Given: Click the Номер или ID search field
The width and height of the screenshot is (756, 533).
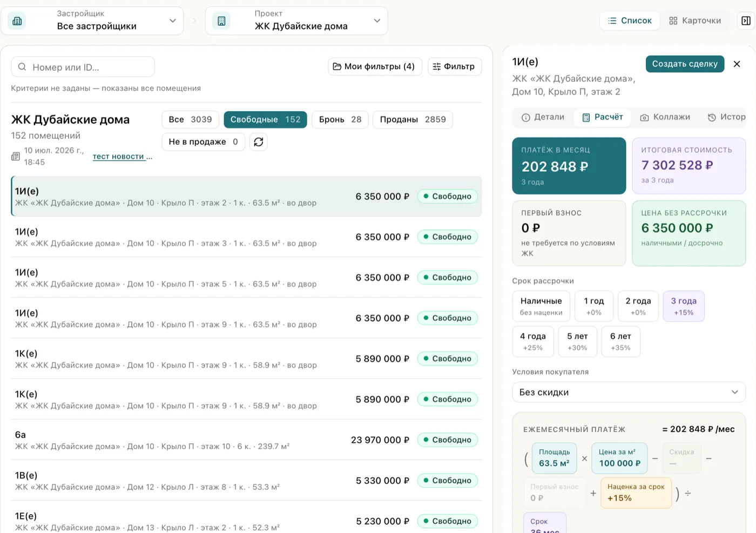Looking at the screenshot, I should [x=83, y=67].
